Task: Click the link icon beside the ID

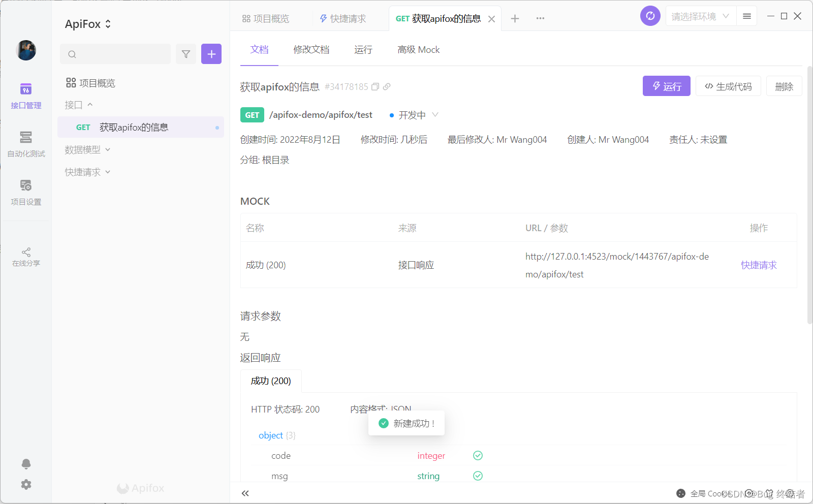Action: [x=387, y=87]
